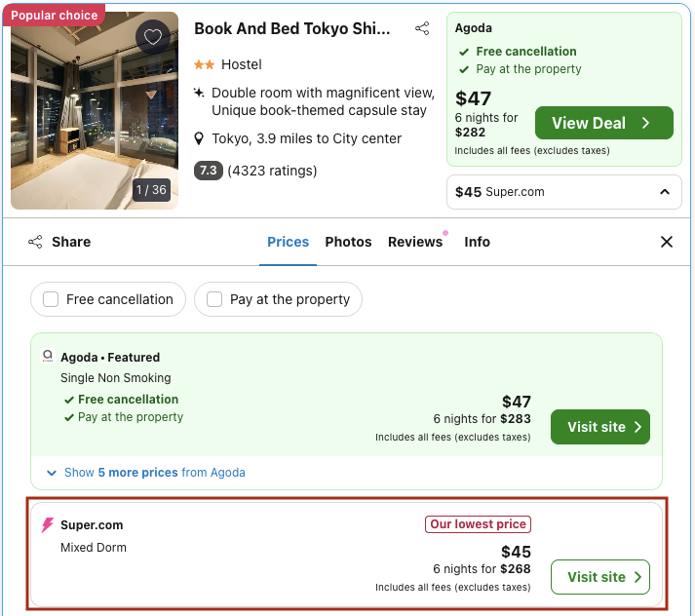
Task: Enable the Free cancellation filter checkbox
Action: tap(51, 299)
